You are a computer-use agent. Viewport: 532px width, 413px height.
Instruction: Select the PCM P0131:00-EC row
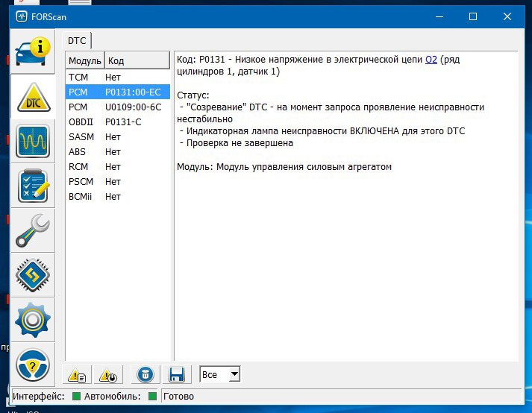point(118,92)
